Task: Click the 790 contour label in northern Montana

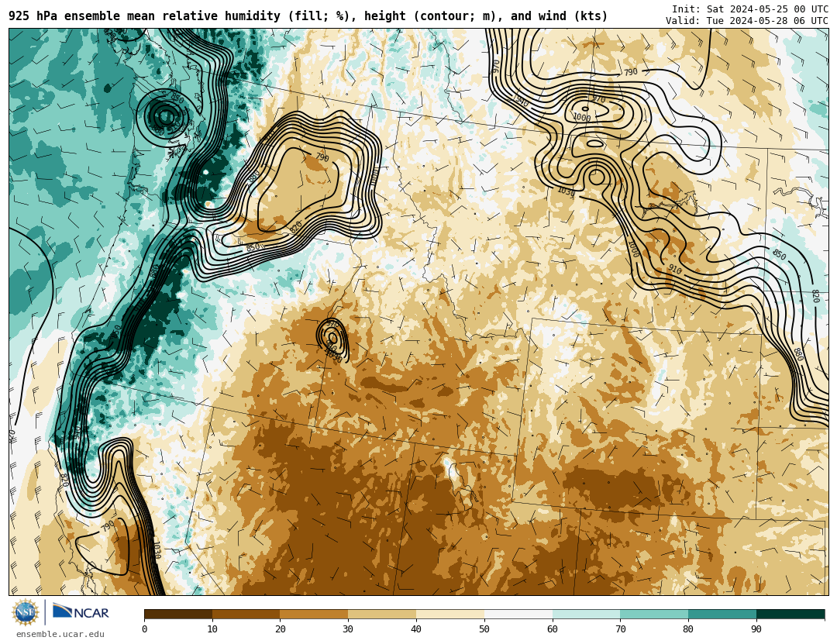Action: [x=630, y=71]
